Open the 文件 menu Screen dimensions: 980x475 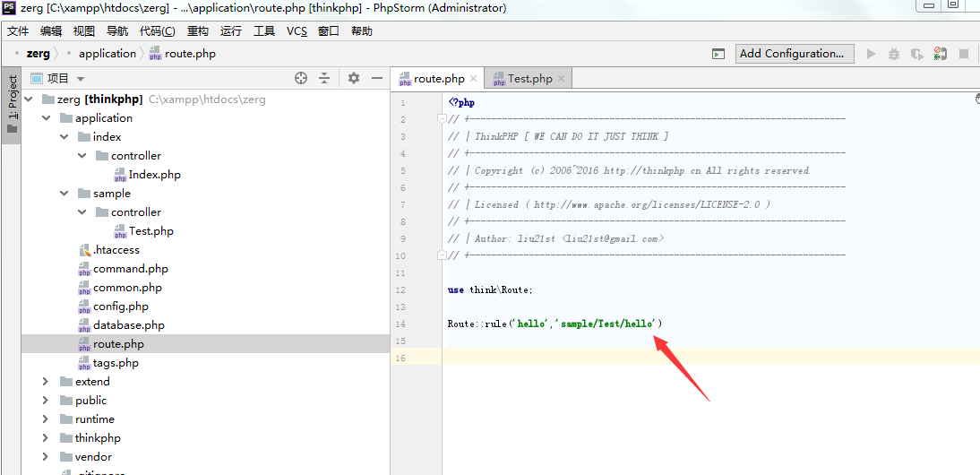[18, 31]
